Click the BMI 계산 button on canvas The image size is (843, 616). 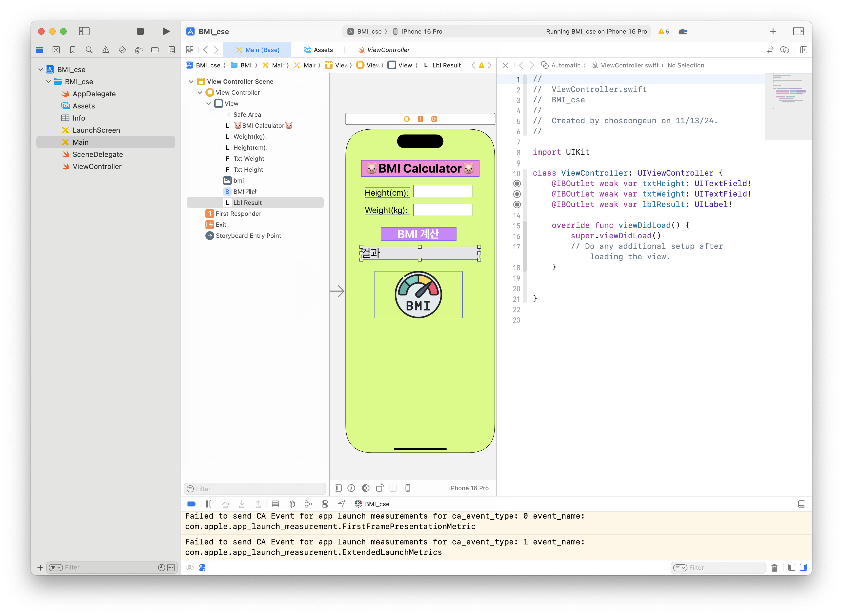coord(418,234)
